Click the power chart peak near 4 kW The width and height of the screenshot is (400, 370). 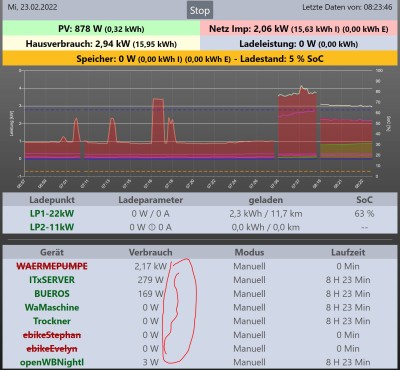click(x=301, y=87)
